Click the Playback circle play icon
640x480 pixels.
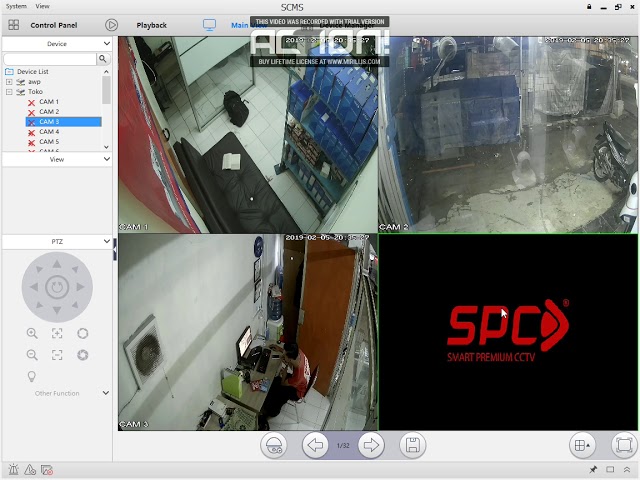click(x=111, y=25)
